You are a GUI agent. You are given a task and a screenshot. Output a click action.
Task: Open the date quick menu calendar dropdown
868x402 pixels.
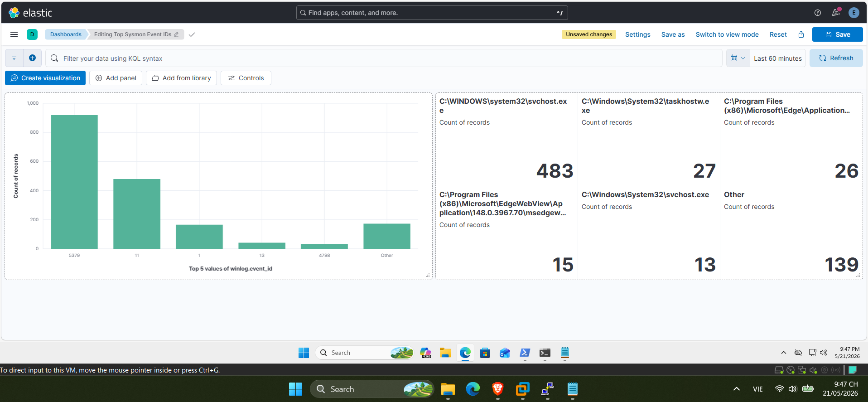(x=738, y=58)
